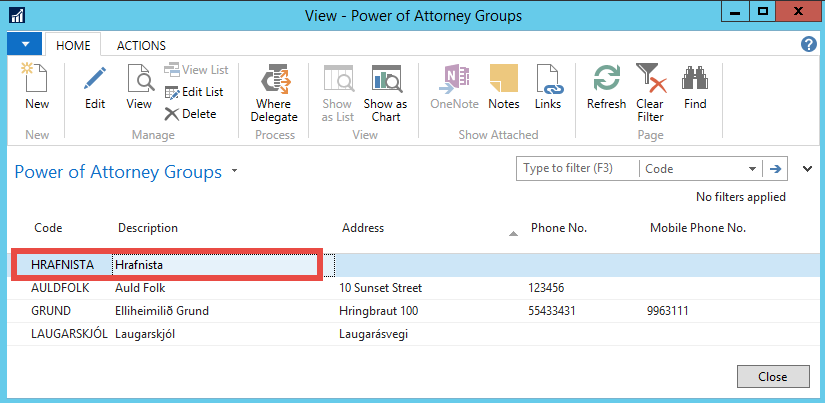
Task: Click the Links icon
Action: [548, 80]
